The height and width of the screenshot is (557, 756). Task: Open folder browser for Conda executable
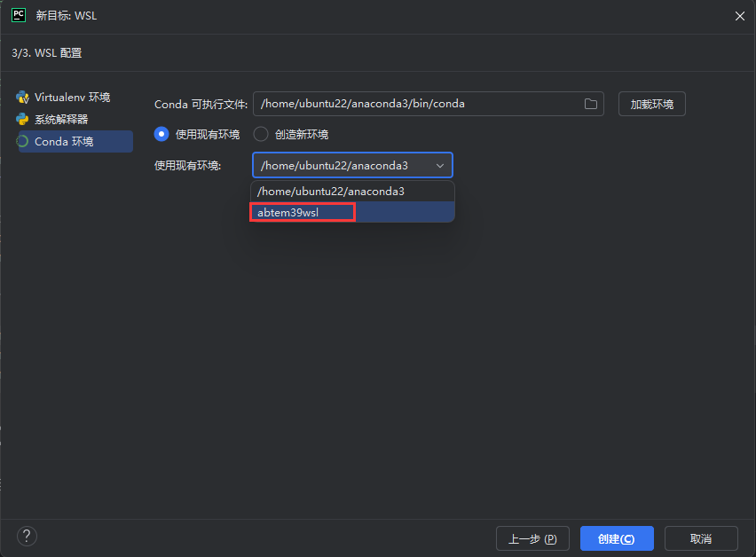tap(591, 104)
